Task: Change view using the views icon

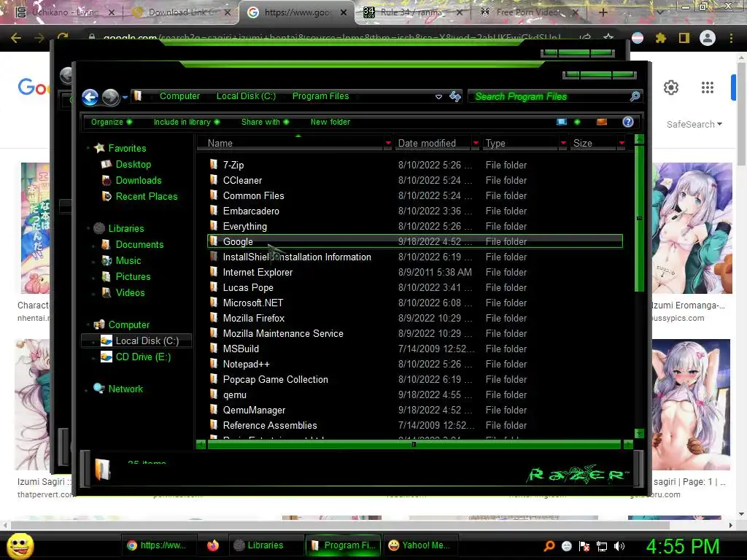Action: click(x=562, y=122)
